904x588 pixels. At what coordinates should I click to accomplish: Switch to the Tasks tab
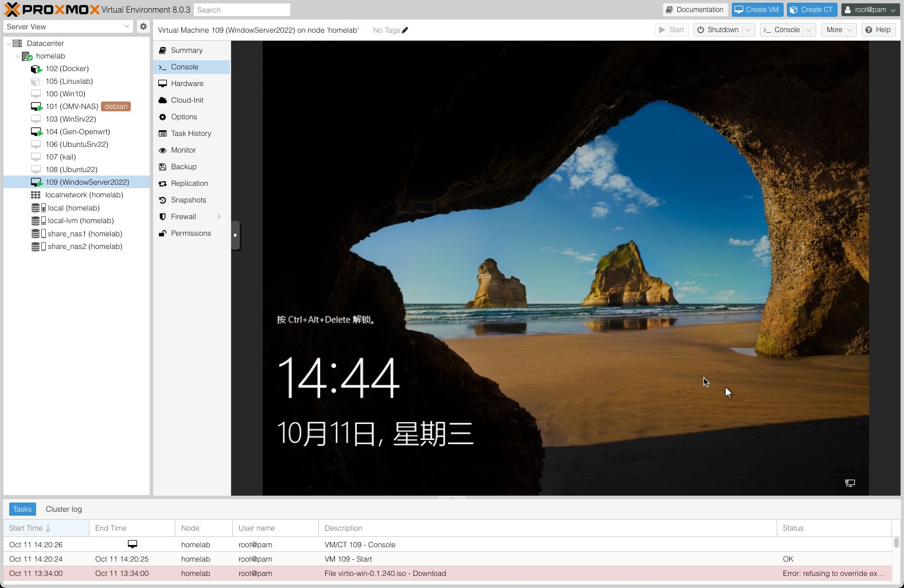[22, 509]
